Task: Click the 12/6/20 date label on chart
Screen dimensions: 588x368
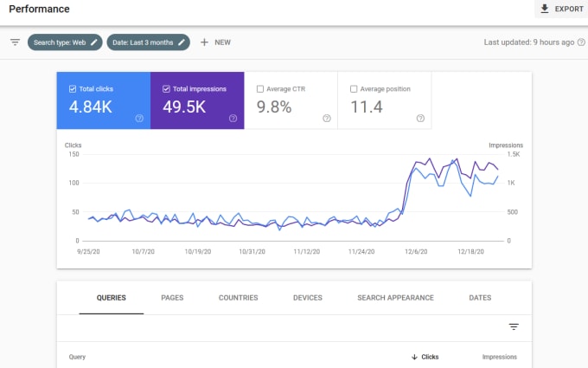Action: (x=416, y=252)
